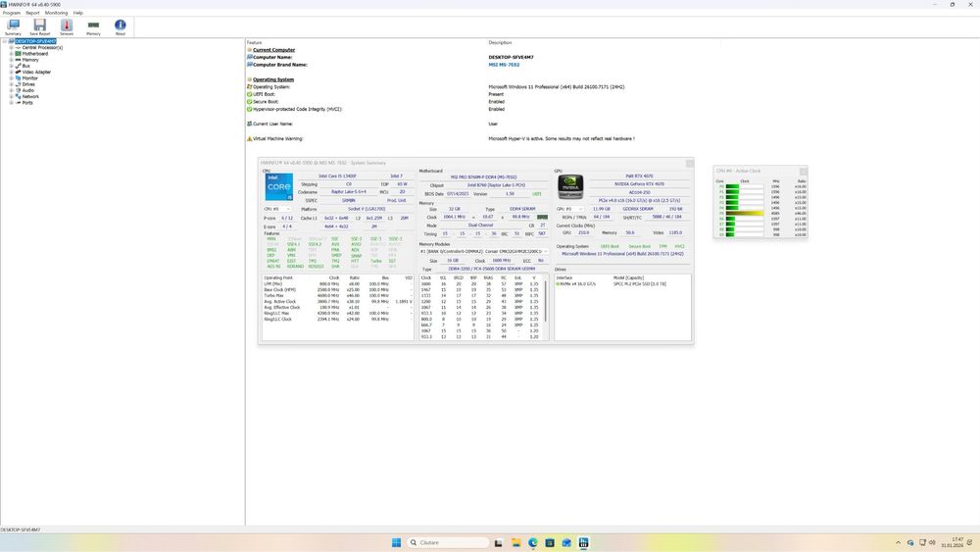Expand the Video Adapter tree node
The height and width of the screenshot is (552, 980).
point(11,72)
